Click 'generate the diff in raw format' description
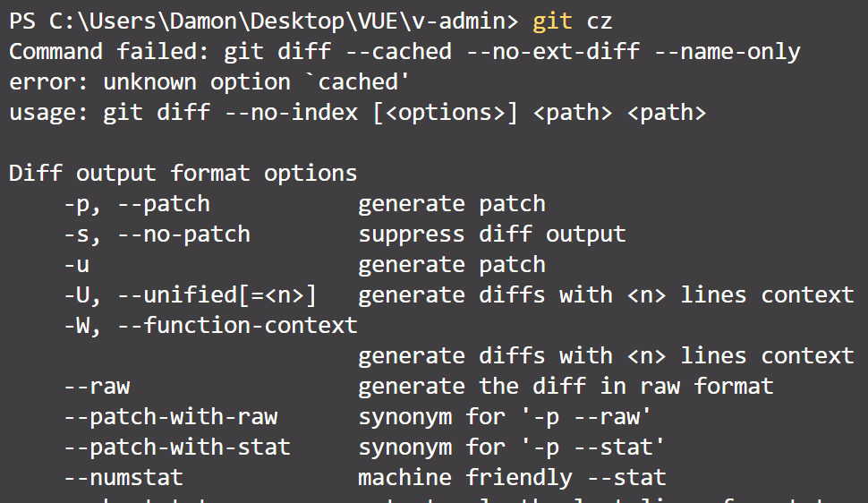 point(566,387)
